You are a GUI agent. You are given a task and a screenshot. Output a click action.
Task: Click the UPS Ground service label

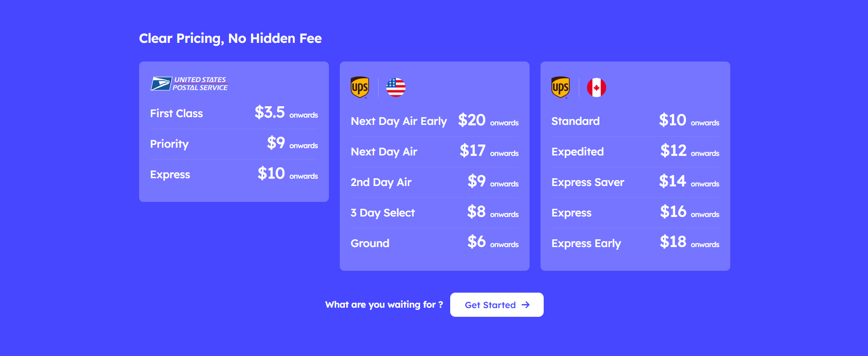(370, 243)
